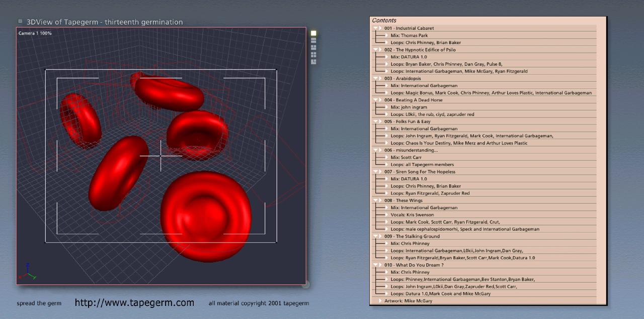644x319 pixels.
Task: Click the XYZ axis gizmo in the viewport
Action: (27, 271)
